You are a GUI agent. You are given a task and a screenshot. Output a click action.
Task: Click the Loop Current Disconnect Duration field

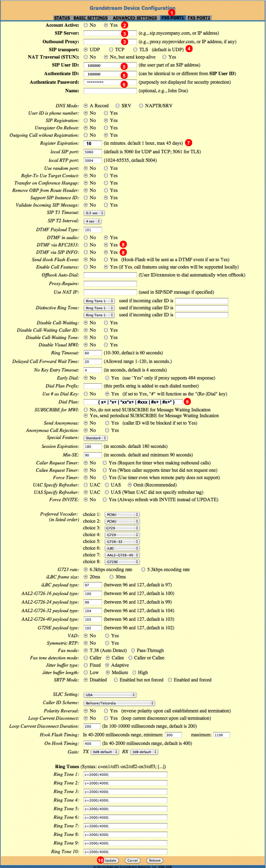[93, 726]
